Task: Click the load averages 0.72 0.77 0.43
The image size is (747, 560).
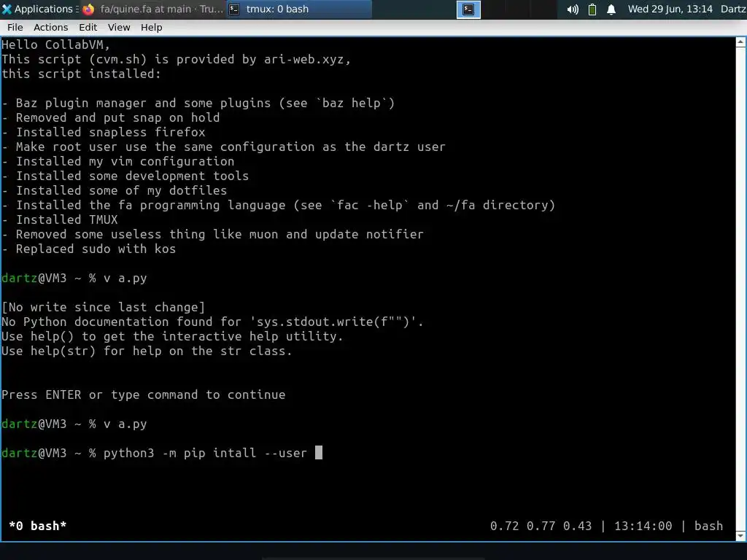Action: (x=541, y=526)
